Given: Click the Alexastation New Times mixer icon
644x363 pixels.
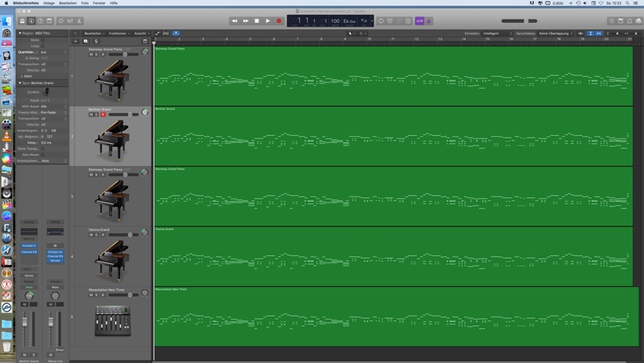Looking at the screenshot, I should pyautogui.click(x=112, y=320).
